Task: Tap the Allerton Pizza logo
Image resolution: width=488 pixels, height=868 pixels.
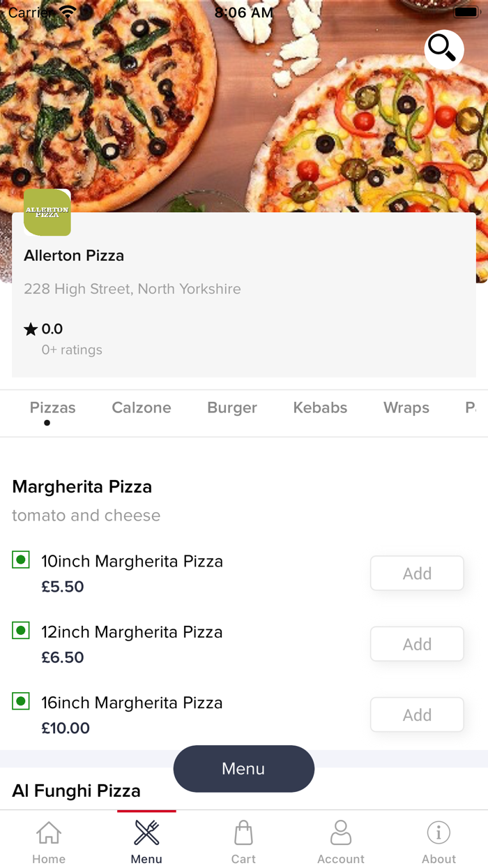Action: [x=47, y=212]
